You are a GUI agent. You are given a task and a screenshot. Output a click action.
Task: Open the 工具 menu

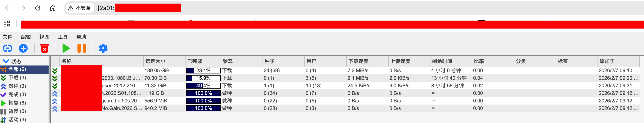[63, 37]
